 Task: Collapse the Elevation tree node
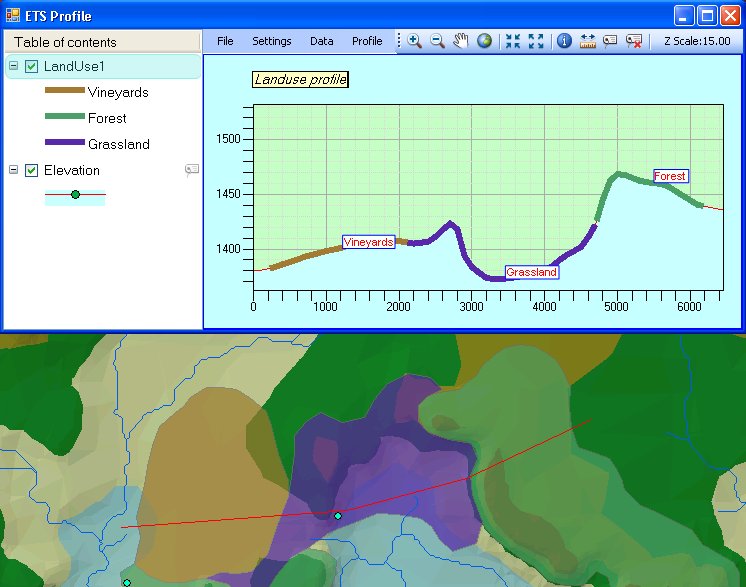[x=13, y=170]
